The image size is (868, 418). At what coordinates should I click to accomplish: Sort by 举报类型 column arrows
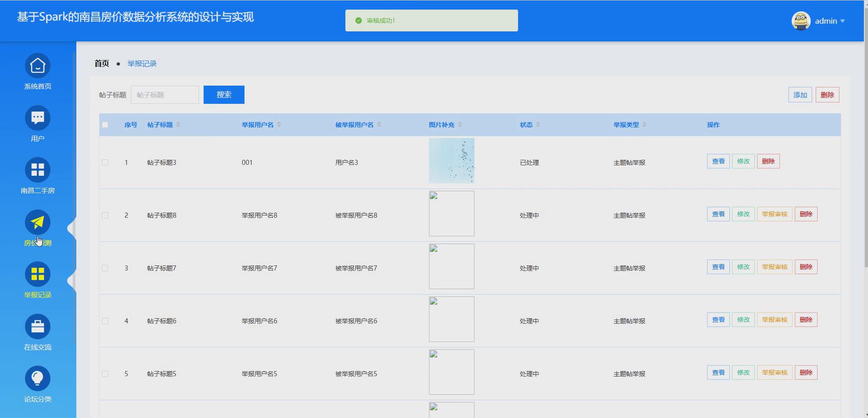click(x=644, y=124)
